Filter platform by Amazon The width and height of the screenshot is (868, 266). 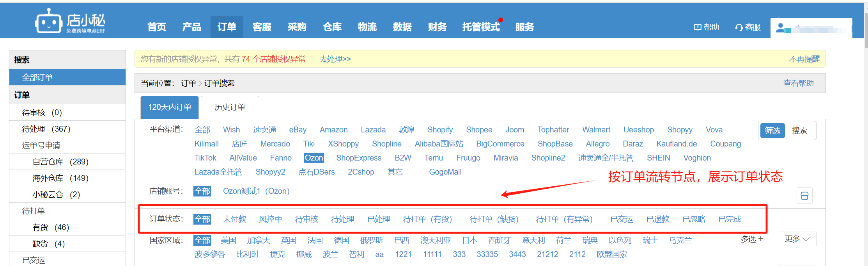[x=334, y=130]
